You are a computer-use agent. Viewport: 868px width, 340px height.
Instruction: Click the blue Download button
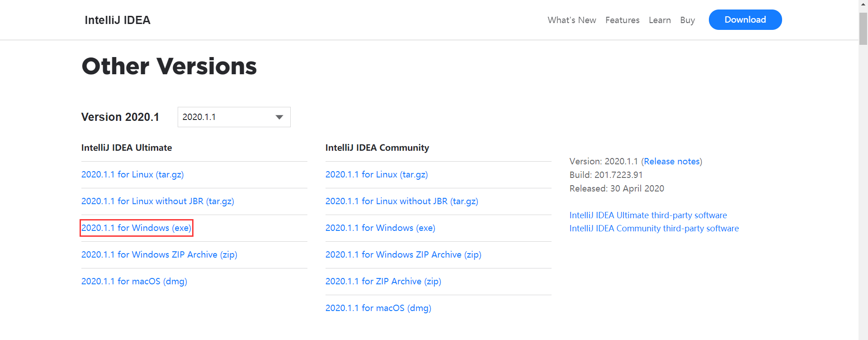[745, 19]
